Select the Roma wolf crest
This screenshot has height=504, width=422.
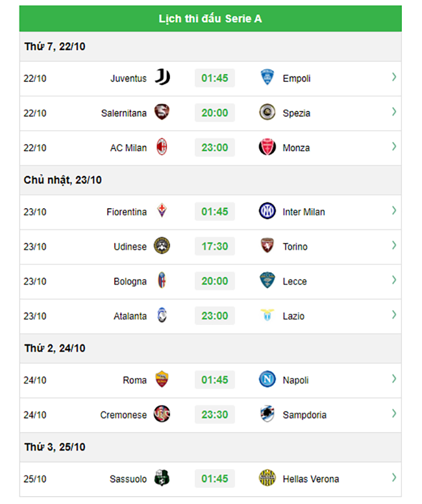click(x=162, y=379)
